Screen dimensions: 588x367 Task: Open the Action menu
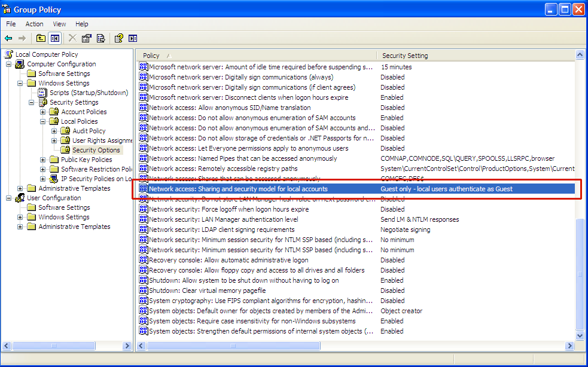pyautogui.click(x=34, y=24)
